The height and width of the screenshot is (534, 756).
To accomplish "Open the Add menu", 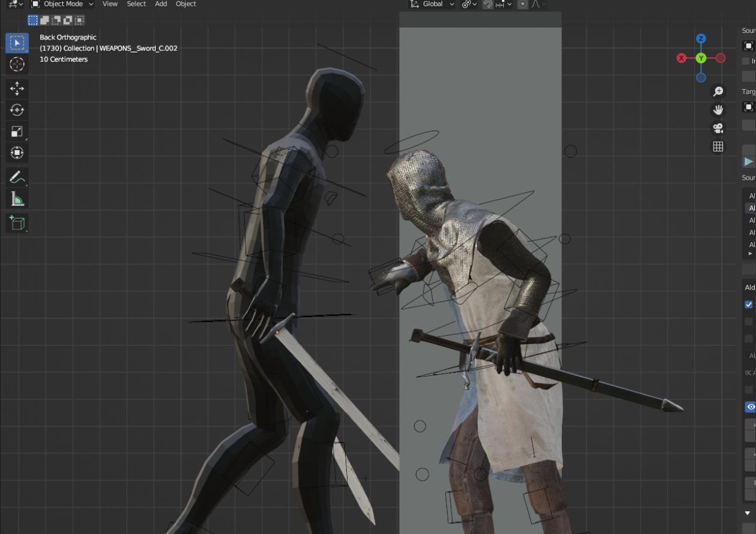I will coord(161,4).
